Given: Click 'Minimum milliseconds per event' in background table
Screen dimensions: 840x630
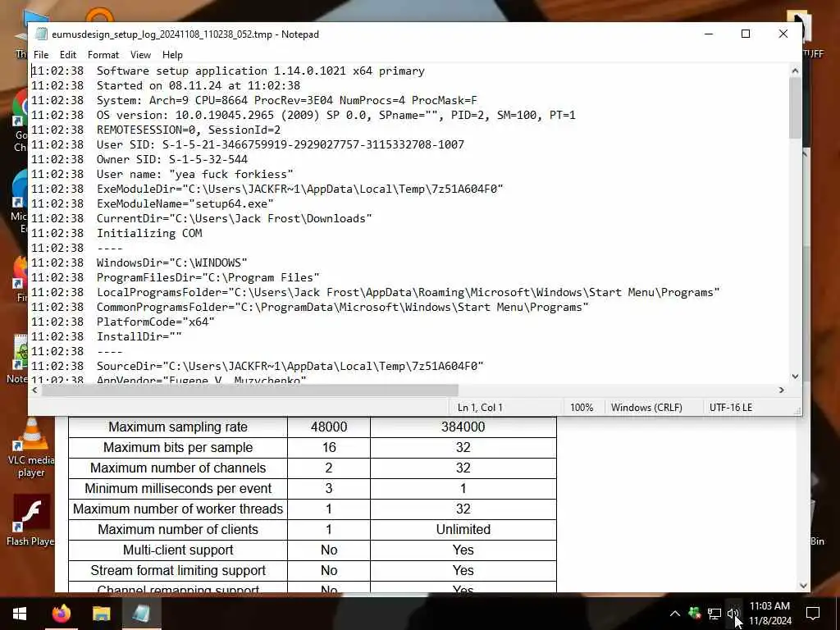Looking at the screenshot, I should (178, 488).
